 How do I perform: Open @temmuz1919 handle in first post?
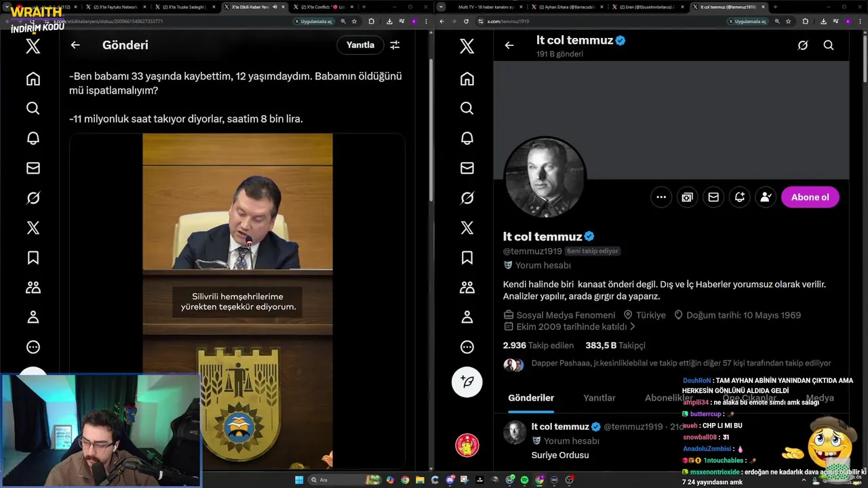[x=633, y=427]
